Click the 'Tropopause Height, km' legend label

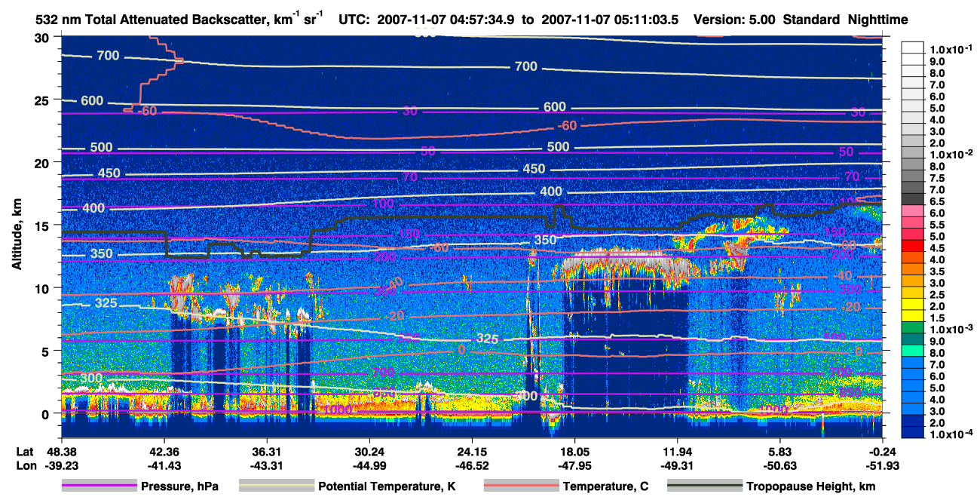pos(811,486)
